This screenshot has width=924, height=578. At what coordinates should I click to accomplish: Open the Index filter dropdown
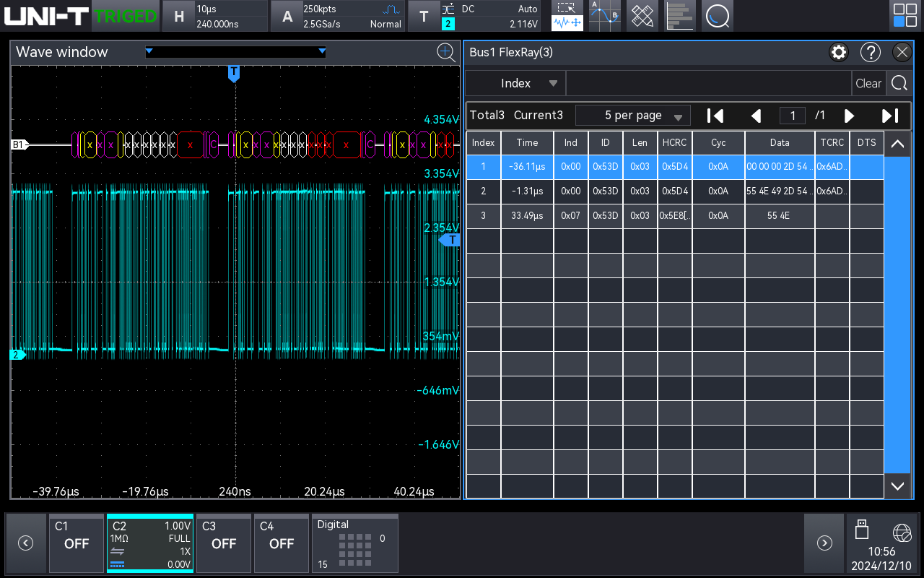(x=515, y=83)
